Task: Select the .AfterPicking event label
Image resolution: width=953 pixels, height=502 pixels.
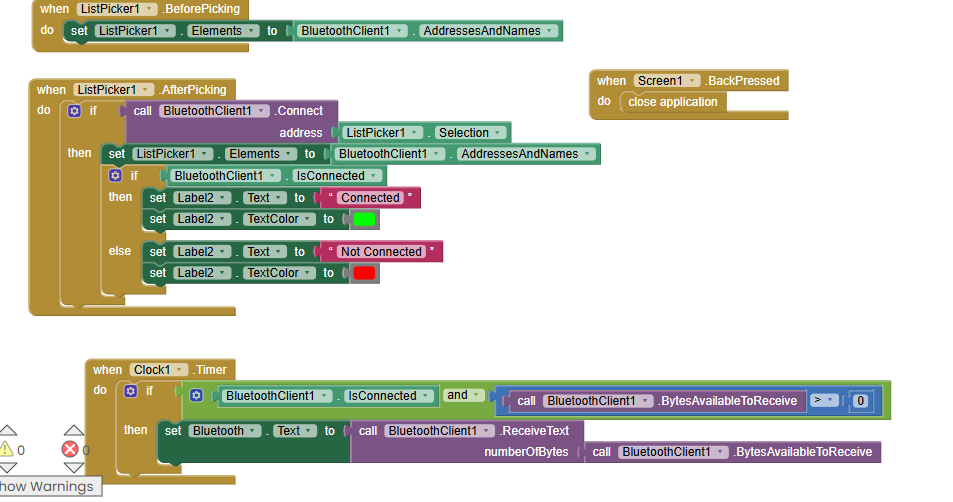Action: click(193, 90)
